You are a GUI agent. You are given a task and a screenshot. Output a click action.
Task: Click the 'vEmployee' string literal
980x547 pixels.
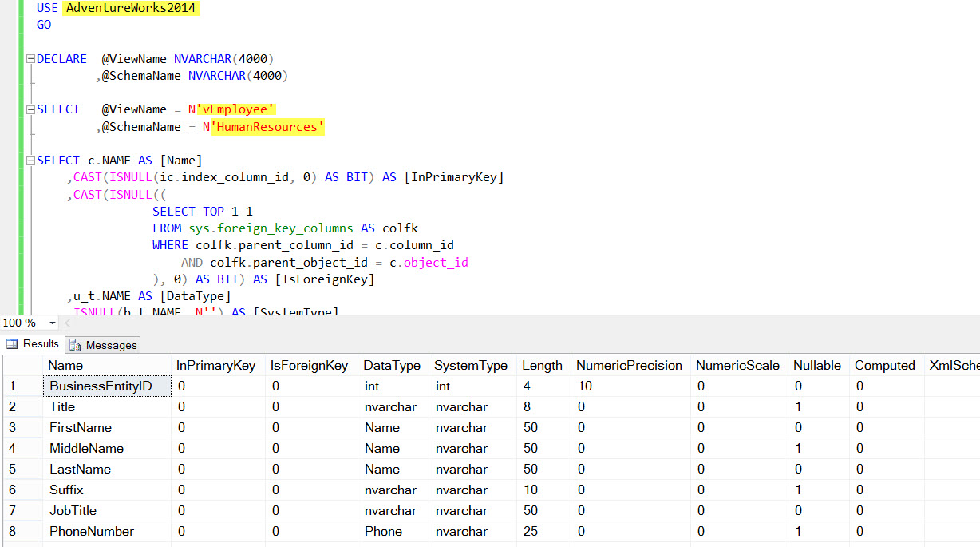coord(236,109)
